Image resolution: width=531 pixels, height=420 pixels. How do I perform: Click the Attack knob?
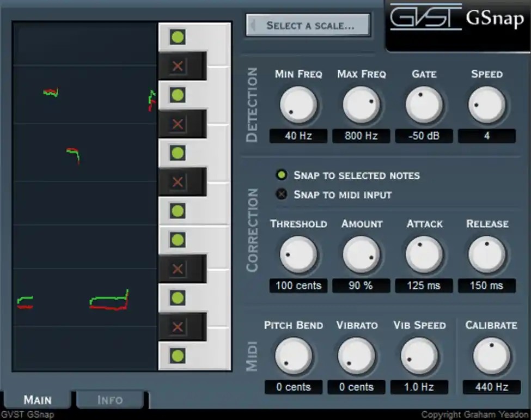424,255
